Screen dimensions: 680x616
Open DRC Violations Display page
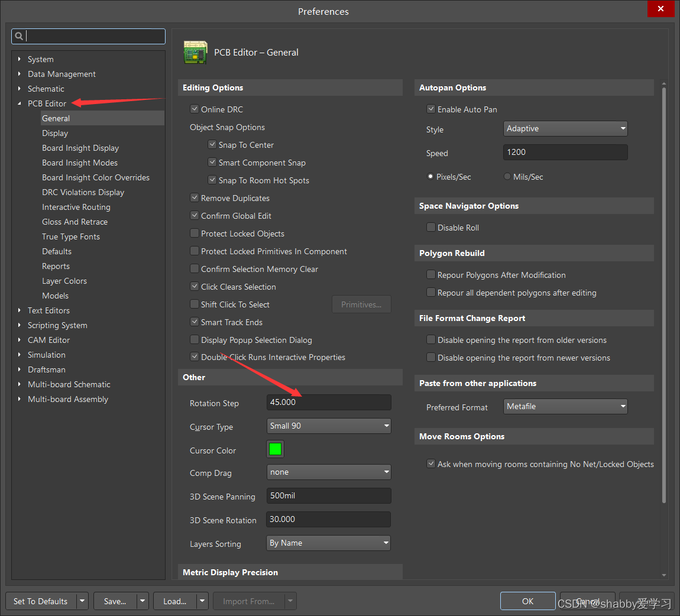coord(83,192)
